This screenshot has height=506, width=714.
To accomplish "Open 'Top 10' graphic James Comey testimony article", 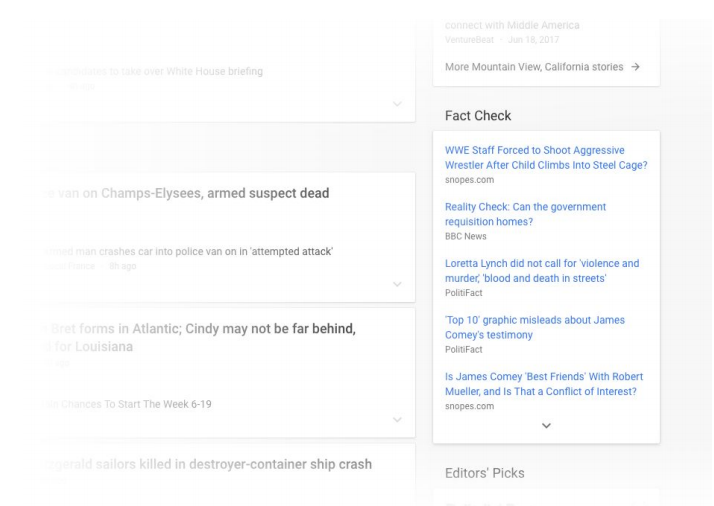I will coord(534,327).
